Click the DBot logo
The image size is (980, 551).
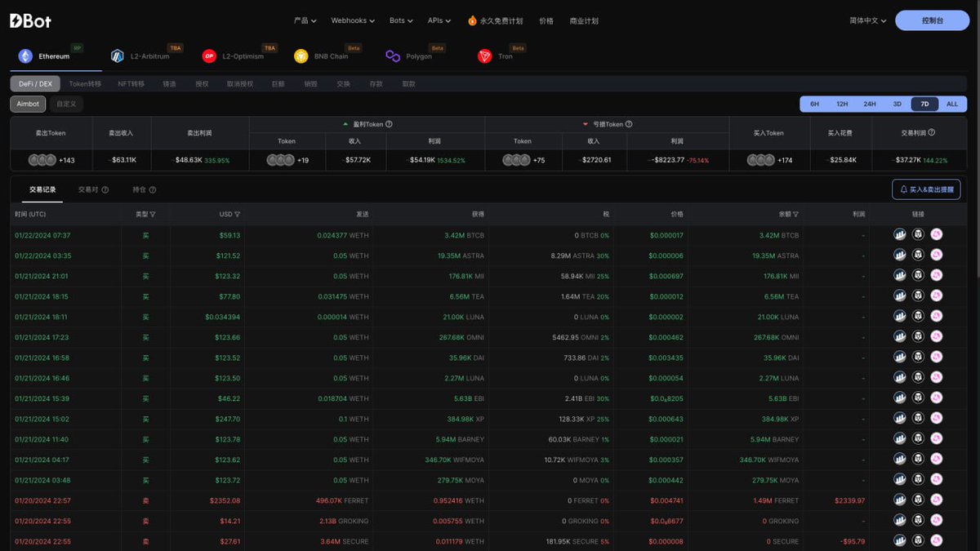pyautogui.click(x=30, y=20)
